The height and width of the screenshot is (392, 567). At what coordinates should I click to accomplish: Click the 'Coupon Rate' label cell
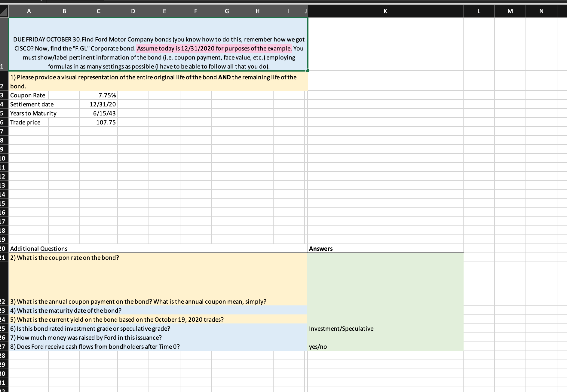29,95
